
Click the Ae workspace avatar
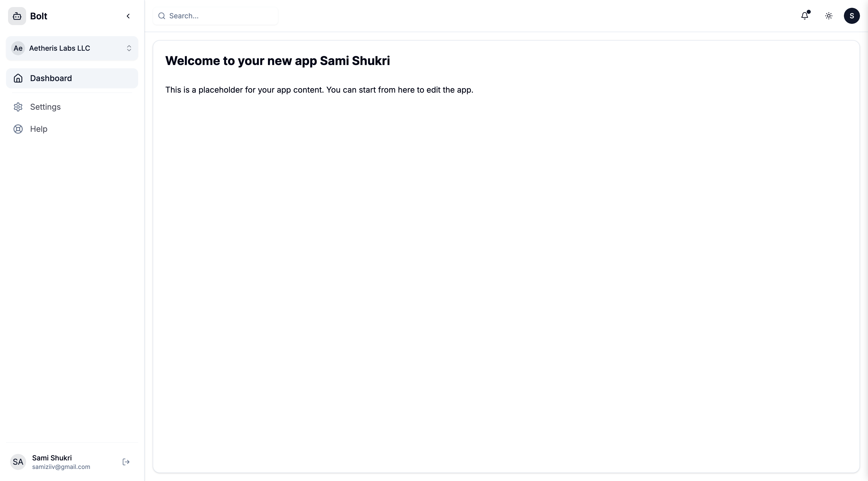pyautogui.click(x=18, y=48)
